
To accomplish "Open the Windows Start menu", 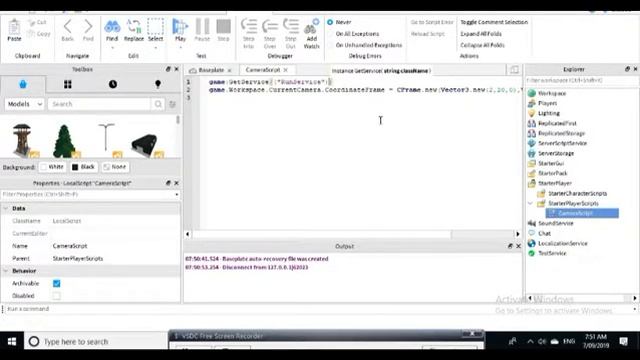I will click(x=12, y=341).
